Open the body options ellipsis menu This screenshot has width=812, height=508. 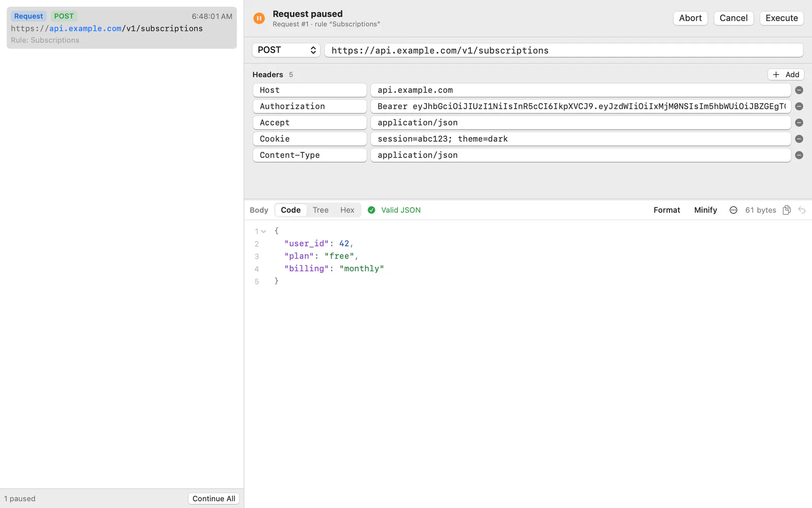coord(733,210)
